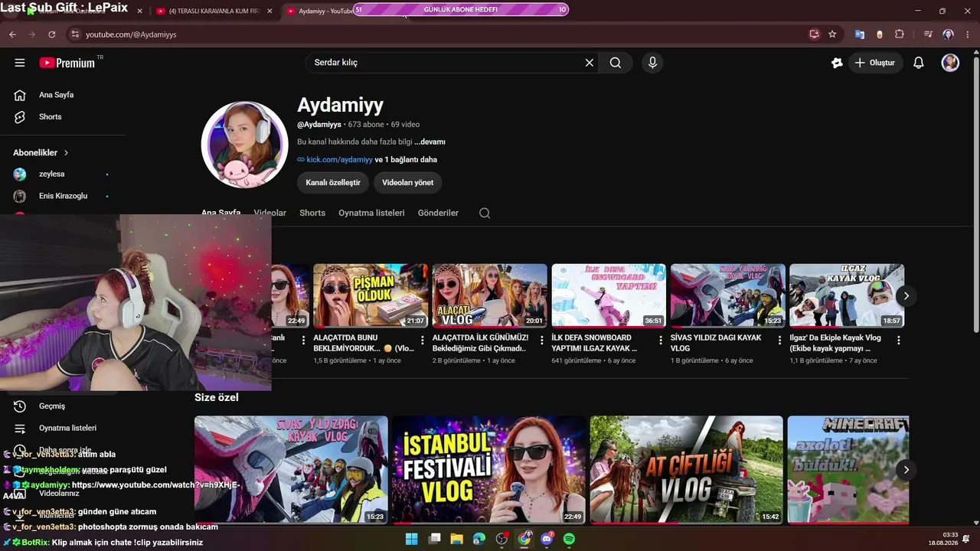The width and height of the screenshot is (980, 551).
Task: Search within channel using the magnifier icon
Action: [x=485, y=213]
